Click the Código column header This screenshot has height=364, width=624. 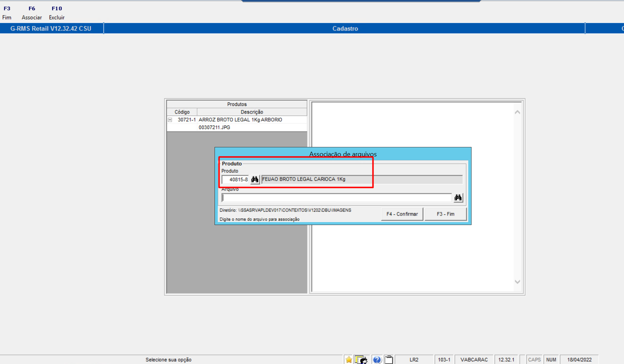(x=182, y=112)
